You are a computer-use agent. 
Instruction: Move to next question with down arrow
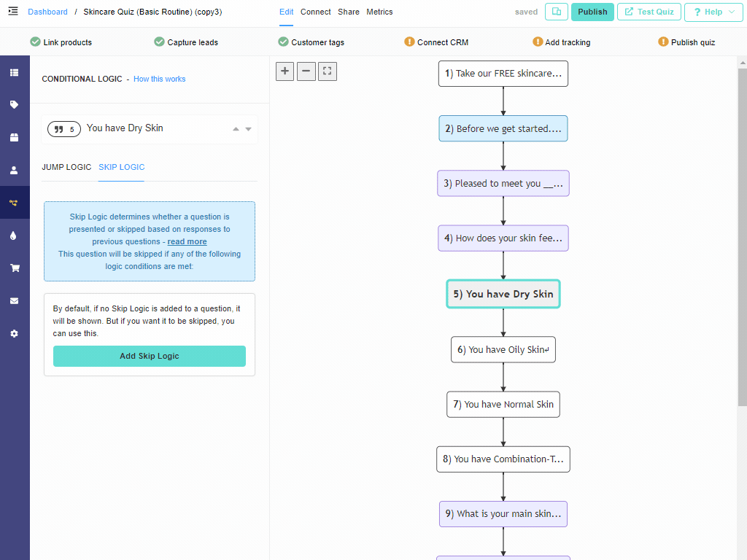248,129
